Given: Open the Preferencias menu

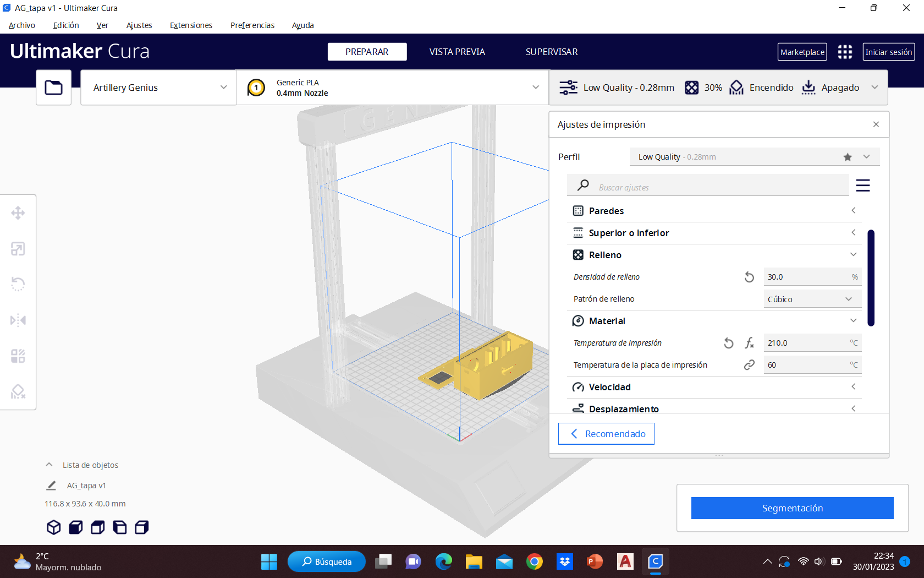Looking at the screenshot, I should point(252,25).
